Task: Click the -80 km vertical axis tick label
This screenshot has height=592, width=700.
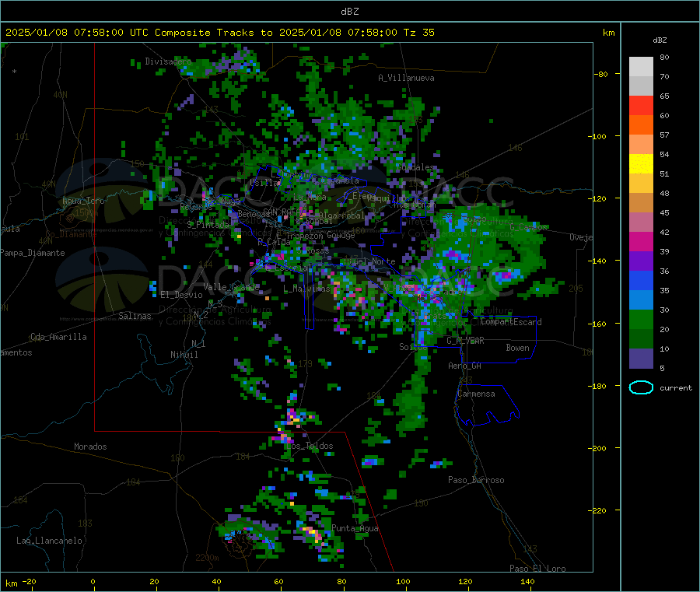Action: click(600, 74)
